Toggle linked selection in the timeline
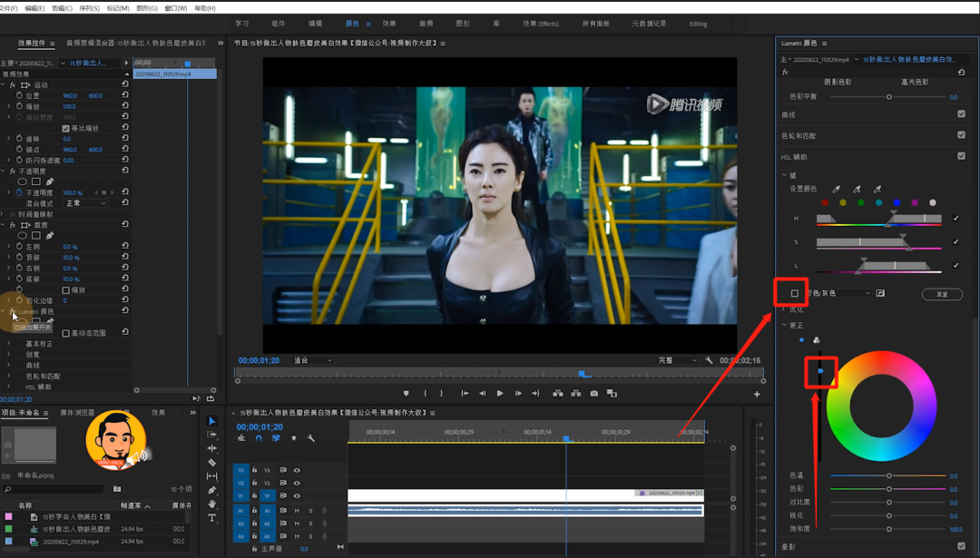 (x=276, y=438)
